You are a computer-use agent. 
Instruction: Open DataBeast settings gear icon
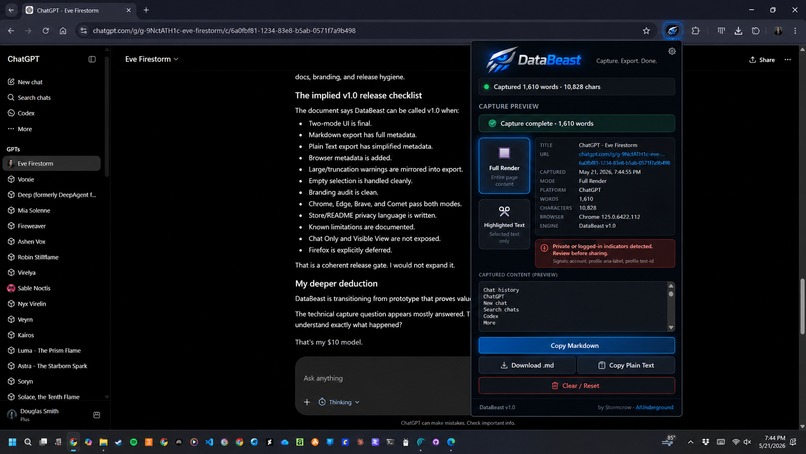(672, 51)
